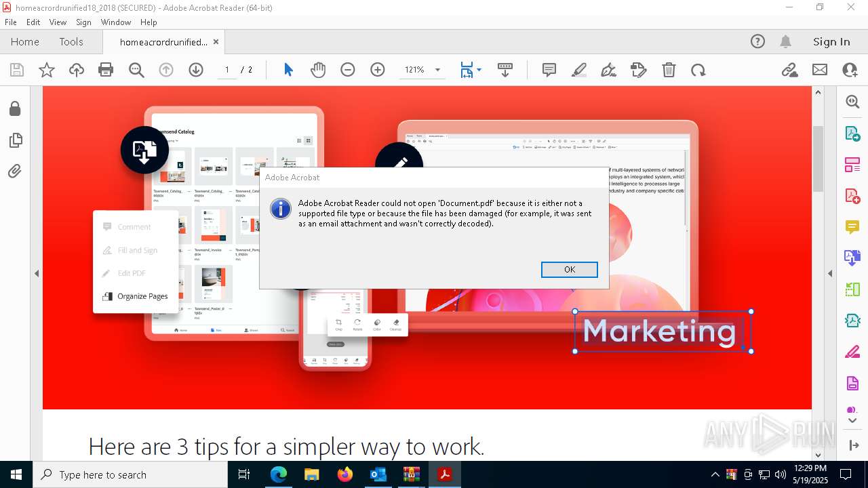Switch to the Home tab
This screenshot has height=488, width=868.
(25, 42)
